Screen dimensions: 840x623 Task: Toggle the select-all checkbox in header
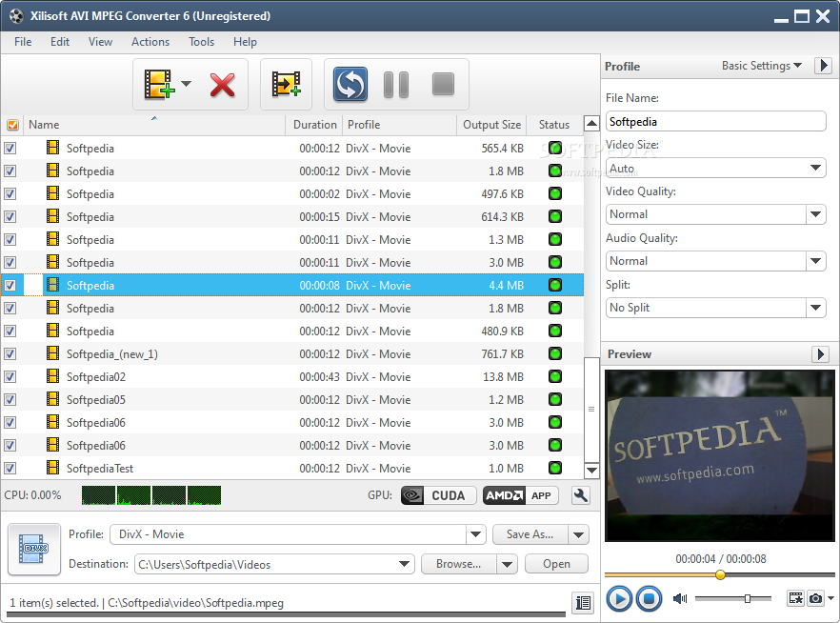tap(13, 125)
